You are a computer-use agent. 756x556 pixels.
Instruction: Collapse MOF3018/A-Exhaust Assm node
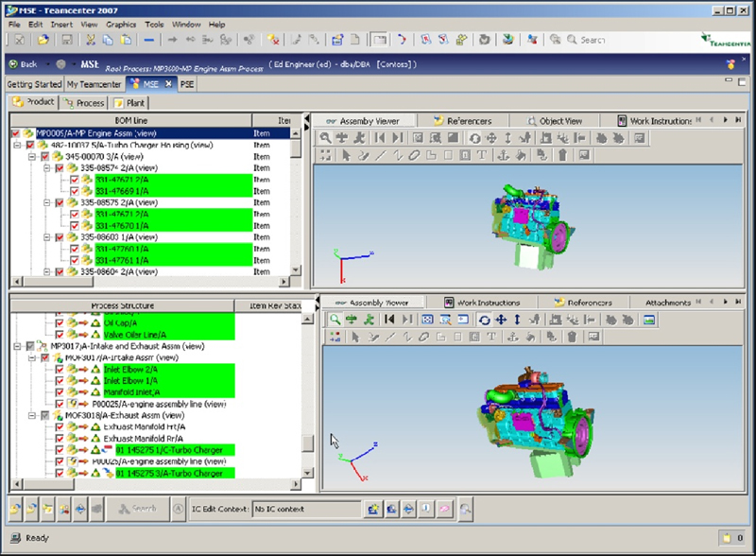32,415
